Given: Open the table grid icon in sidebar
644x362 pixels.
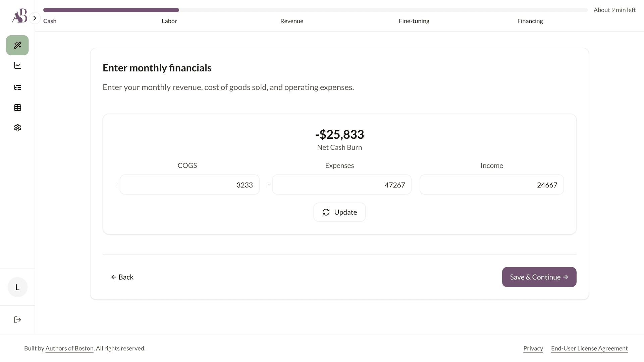Looking at the screenshot, I should [x=17, y=108].
